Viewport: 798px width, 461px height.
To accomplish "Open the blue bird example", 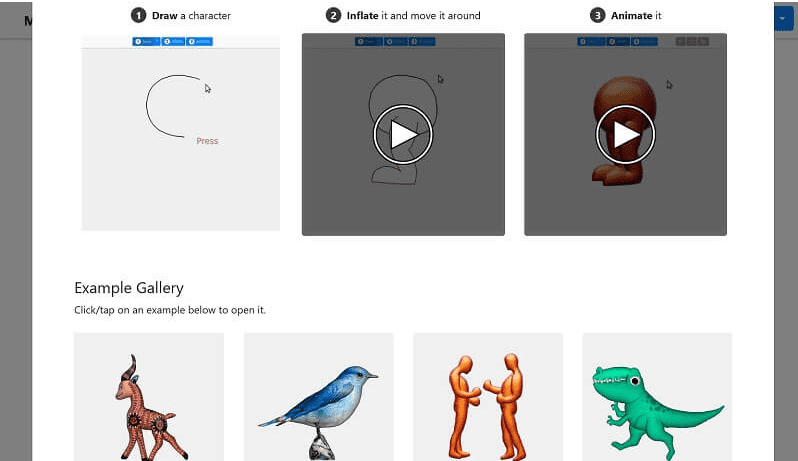I will 319,397.
